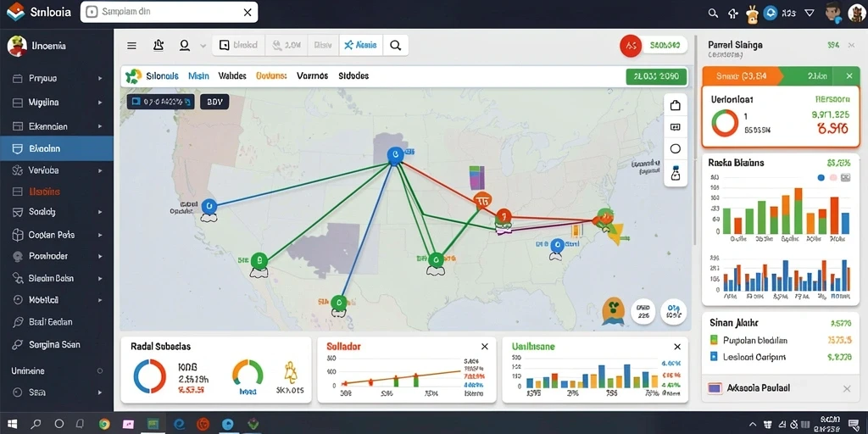Click the BDV button on the map
The width and height of the screenshot is (868, 434).
(214, 102)
